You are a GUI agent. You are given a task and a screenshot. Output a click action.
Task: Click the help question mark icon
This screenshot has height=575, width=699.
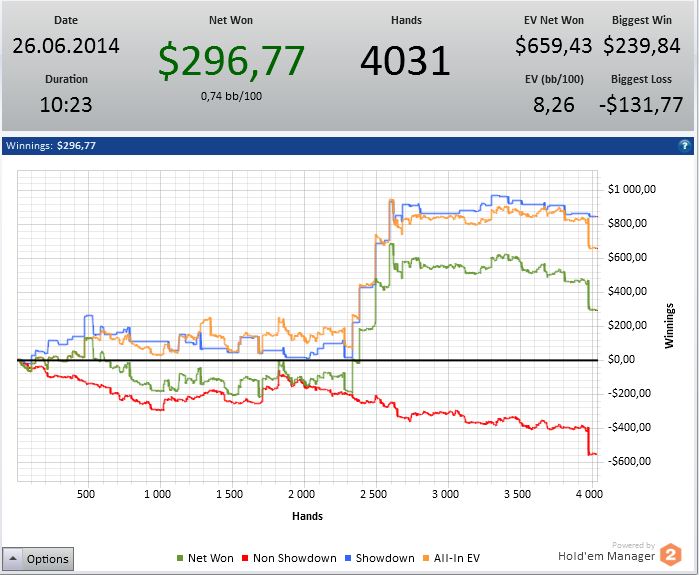click(x=684, y=145)
